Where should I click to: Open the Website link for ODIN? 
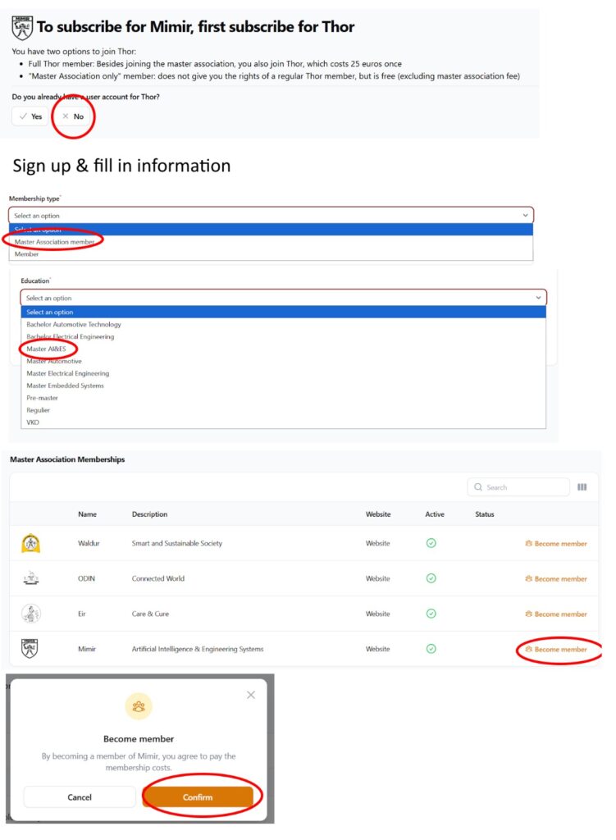(378, 578)
